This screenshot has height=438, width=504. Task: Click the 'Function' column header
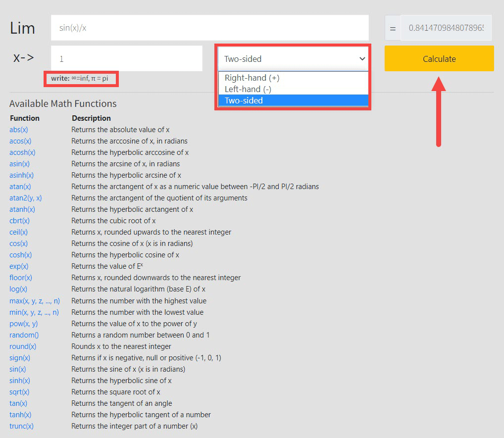24,118
